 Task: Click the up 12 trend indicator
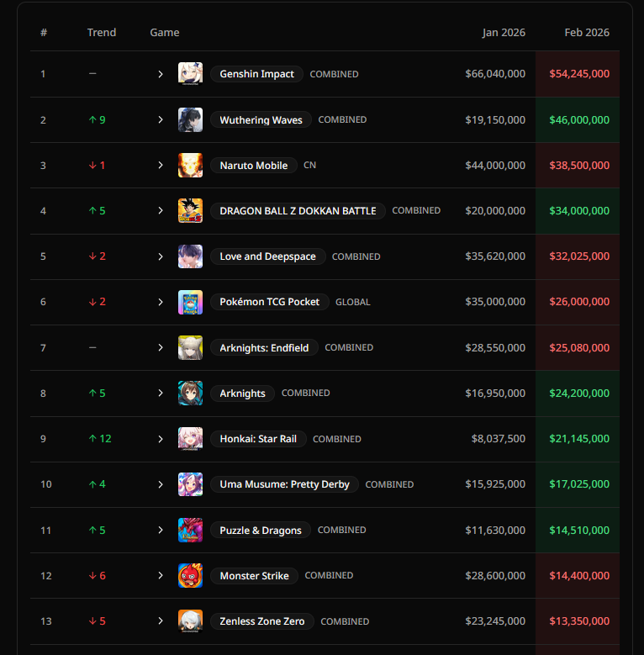coord(100,439)
